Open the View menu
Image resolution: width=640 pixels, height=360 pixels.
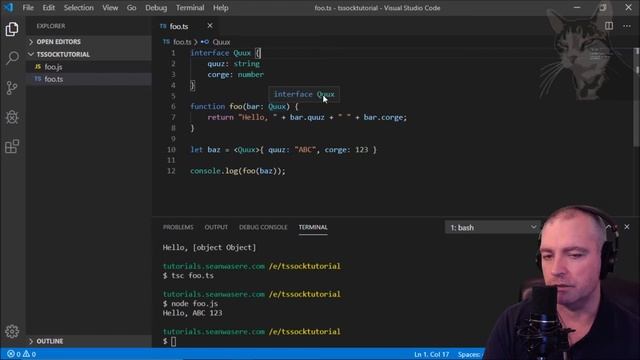(x=110, y=8)
